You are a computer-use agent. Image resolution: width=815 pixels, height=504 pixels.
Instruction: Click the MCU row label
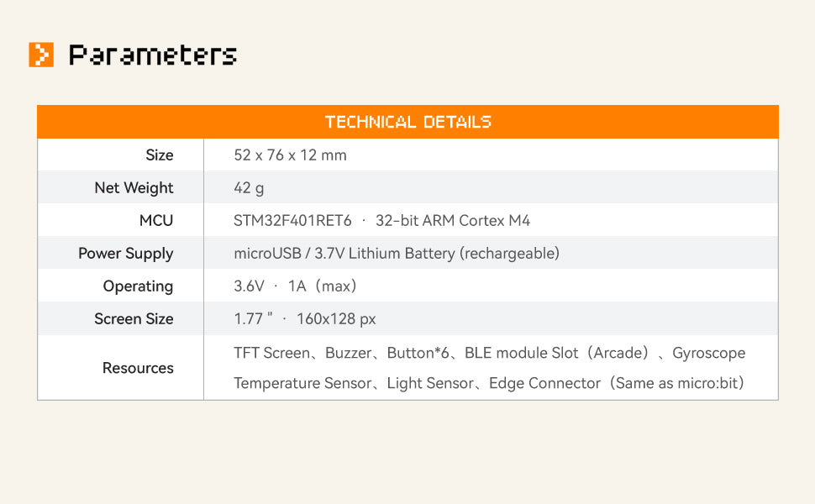pos(156,221)
